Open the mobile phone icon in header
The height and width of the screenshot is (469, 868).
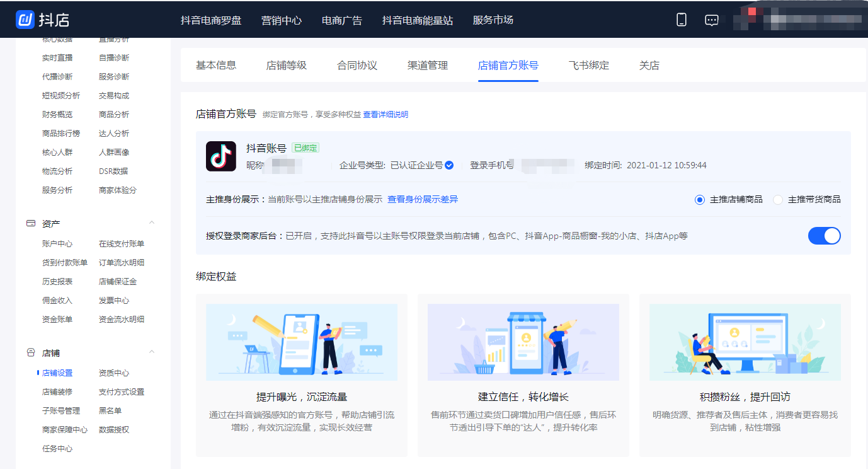[681, 20]
